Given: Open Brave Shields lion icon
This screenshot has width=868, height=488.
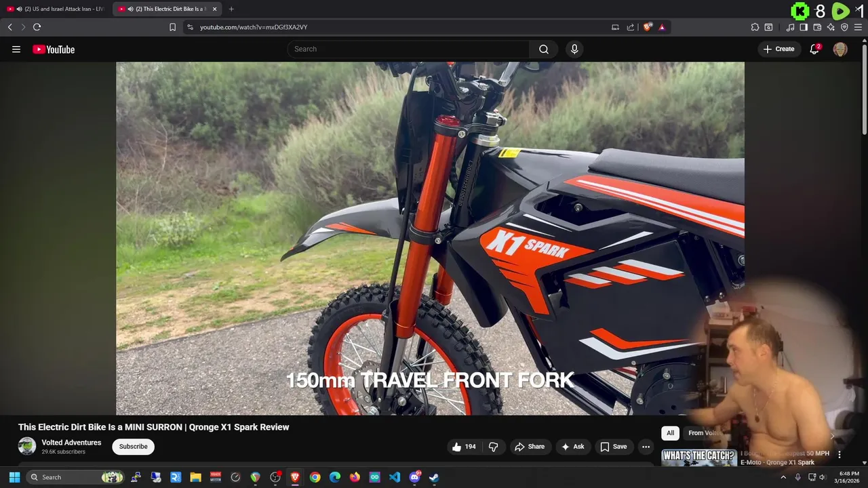Looking at the screenshot, I should click(x=648, y=27).
